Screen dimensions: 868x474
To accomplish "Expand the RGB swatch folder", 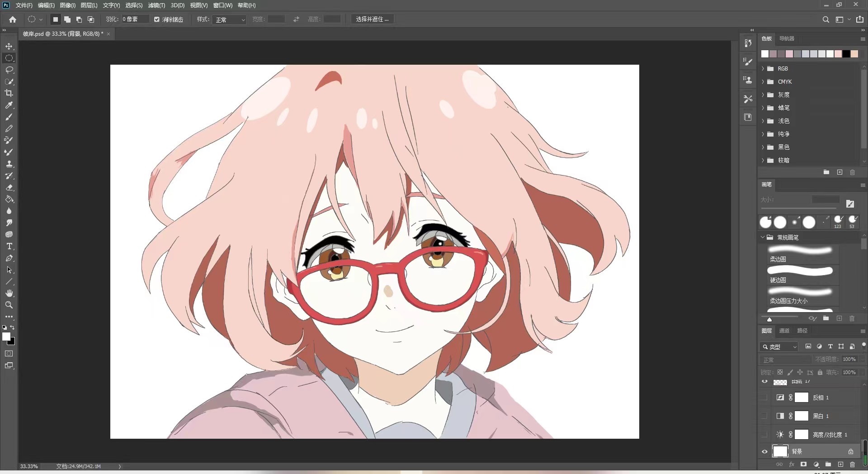I will [x=763, y=69].
